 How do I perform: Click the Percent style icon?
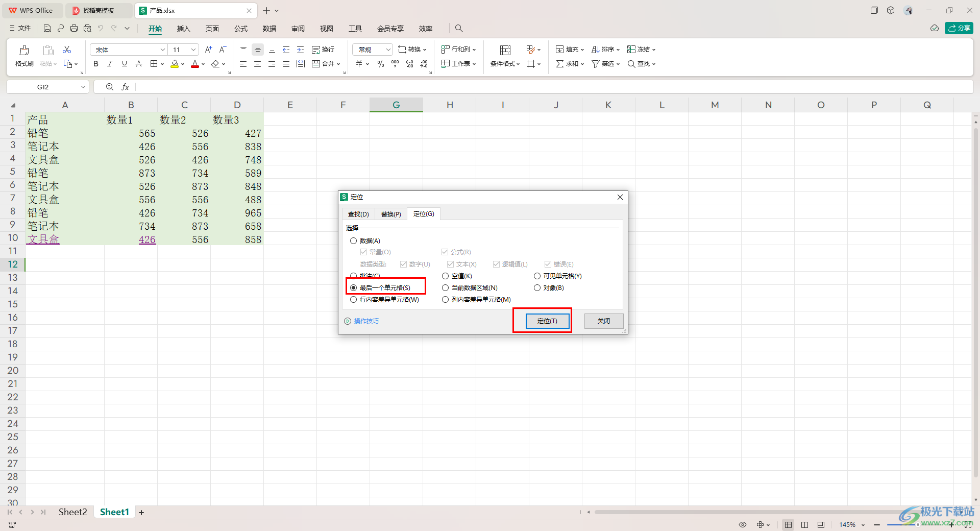click(x=380, y=64)
